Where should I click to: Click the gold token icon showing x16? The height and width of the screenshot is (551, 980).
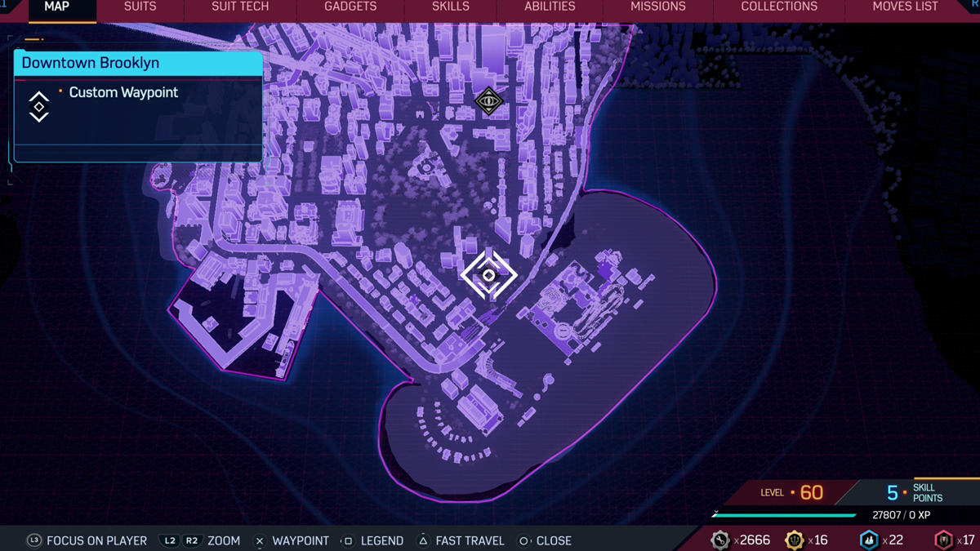point(794,540)
